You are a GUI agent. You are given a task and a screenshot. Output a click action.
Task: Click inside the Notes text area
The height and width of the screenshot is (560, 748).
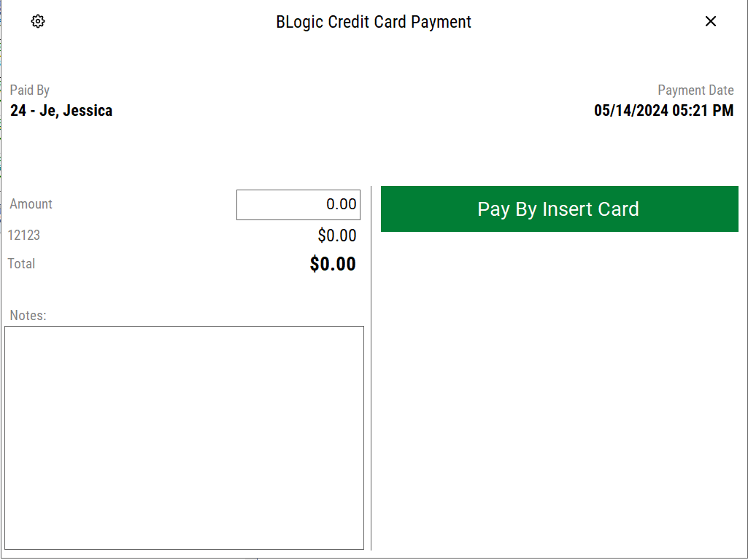tap(184, 437)
